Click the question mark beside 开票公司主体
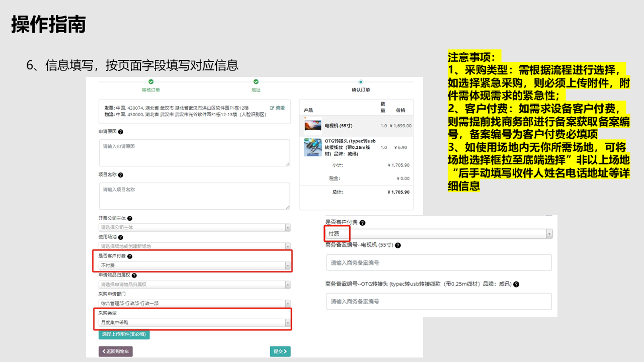This screenshot has width=644, height=362. click(130, 219)
